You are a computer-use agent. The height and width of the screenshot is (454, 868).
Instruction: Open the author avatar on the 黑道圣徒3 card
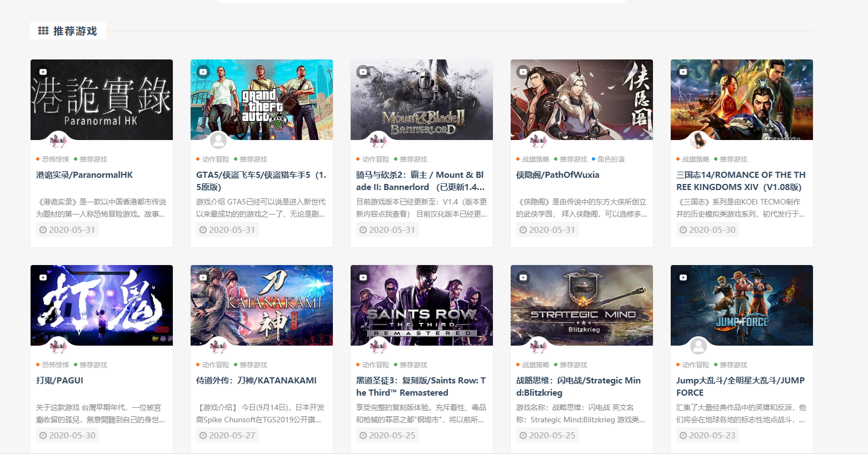pyautogui.click(x=378, y=346)
